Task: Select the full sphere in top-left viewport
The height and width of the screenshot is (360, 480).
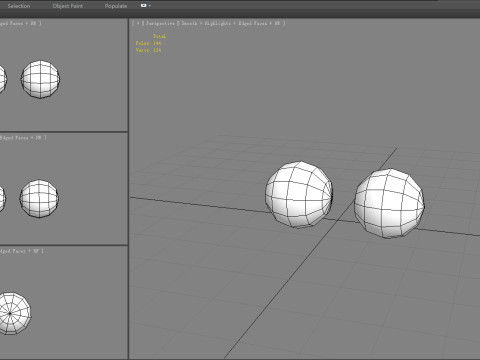Action: click(x=40, y=79)
